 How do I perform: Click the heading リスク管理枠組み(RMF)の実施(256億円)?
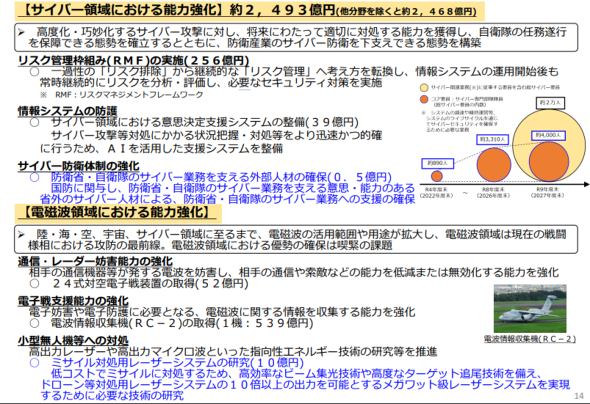point(133,61)
